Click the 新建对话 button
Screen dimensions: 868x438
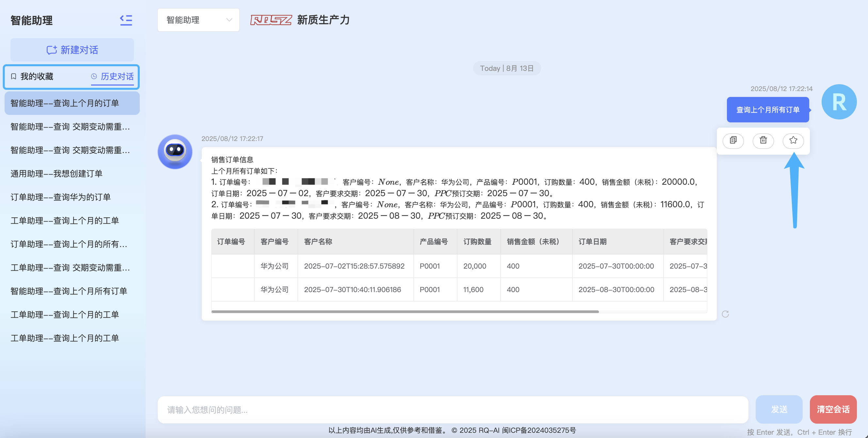coord(72,50)
